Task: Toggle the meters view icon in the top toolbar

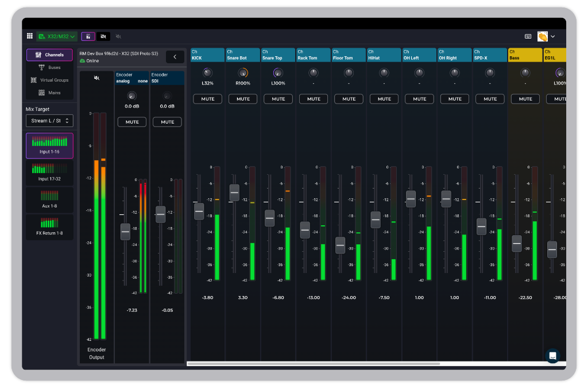Action: (87, 36)
